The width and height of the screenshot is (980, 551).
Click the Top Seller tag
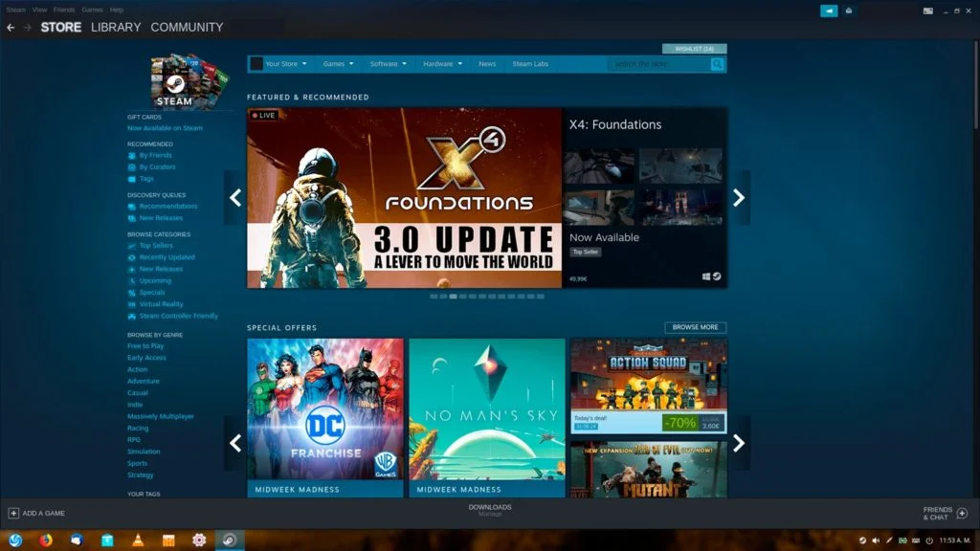586,253
